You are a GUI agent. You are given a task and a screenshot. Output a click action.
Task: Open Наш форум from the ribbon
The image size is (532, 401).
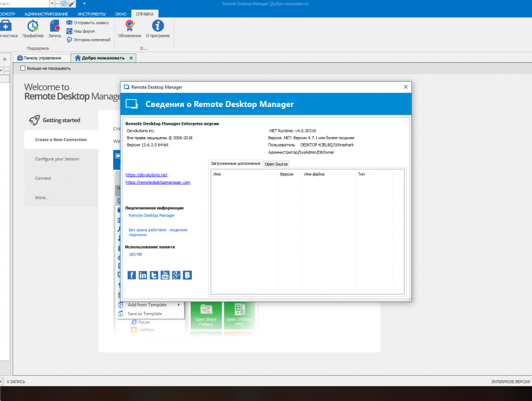point(81,31)
